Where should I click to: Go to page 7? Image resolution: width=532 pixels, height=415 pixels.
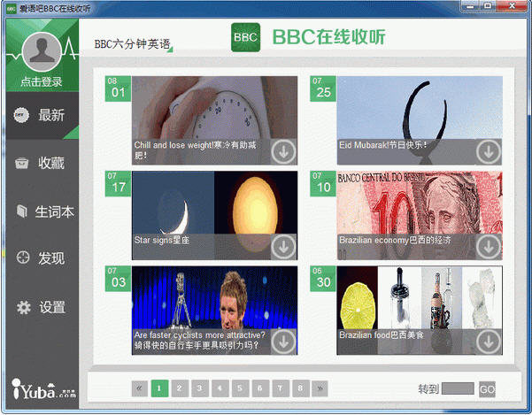281,388
